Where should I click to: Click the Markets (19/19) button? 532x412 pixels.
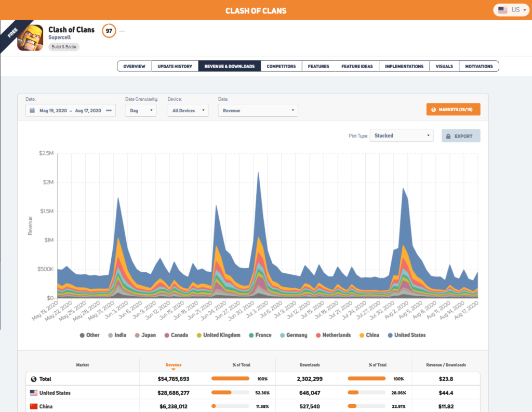453,109
